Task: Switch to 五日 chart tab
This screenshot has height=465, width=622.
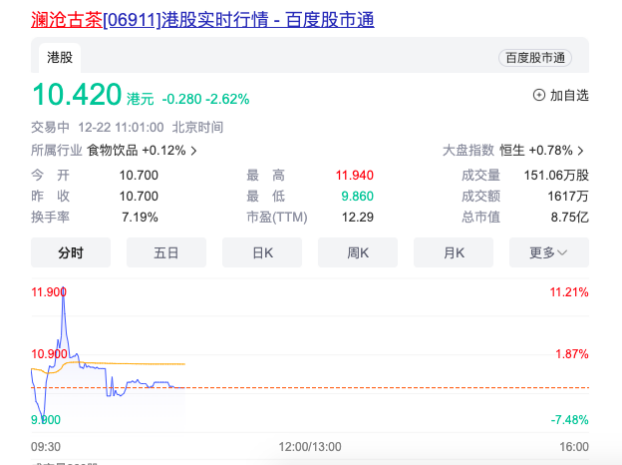Action: click(x=166, y=252)
